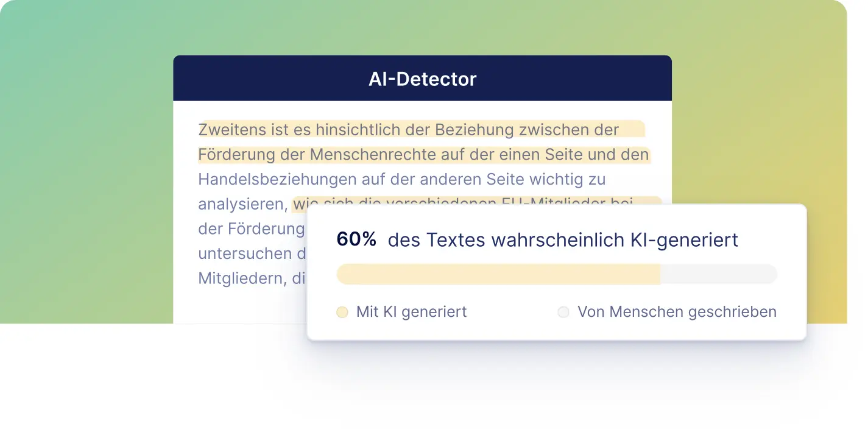
Task: Click the bold "60%" score value
Action: click(356, 239)
